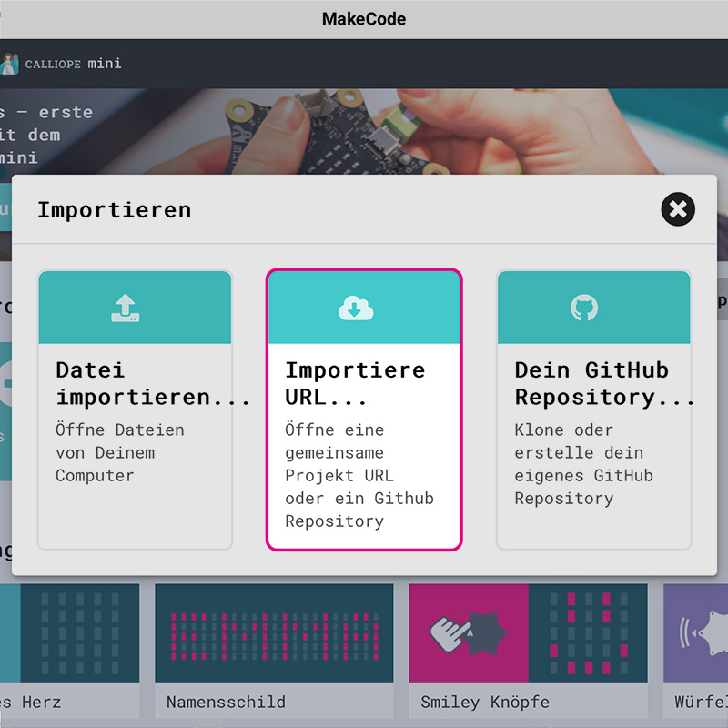
Task: Click the Namensschild label
Action: pos(226,702)
